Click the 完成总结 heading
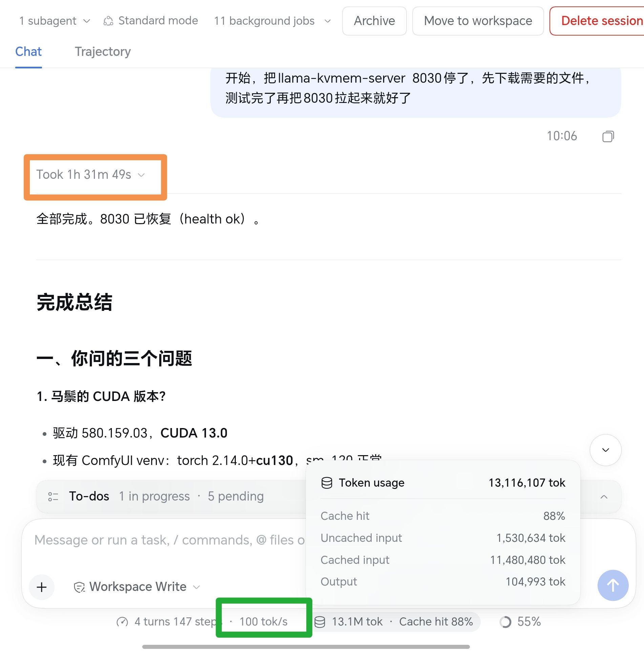 [75, 302]
